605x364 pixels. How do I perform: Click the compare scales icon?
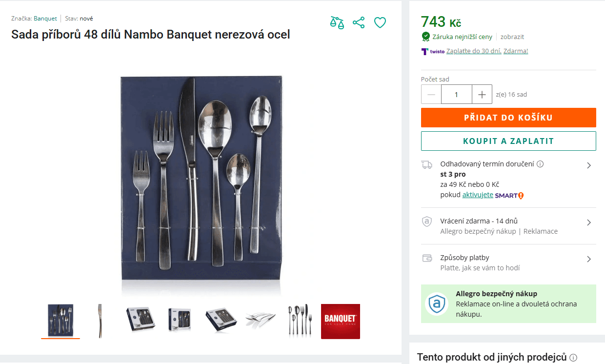[x=337, y=22]
